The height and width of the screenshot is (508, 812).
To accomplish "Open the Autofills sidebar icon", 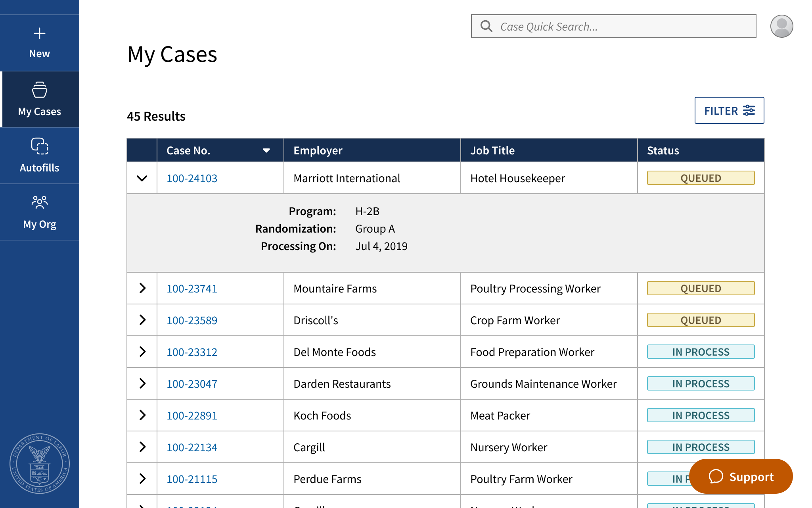I will [40, 146].
